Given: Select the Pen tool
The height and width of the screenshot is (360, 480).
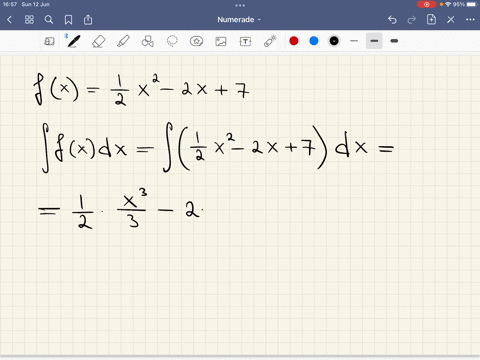Looking at the screenshot, I should pyautogui.click(x=73, y=41).
